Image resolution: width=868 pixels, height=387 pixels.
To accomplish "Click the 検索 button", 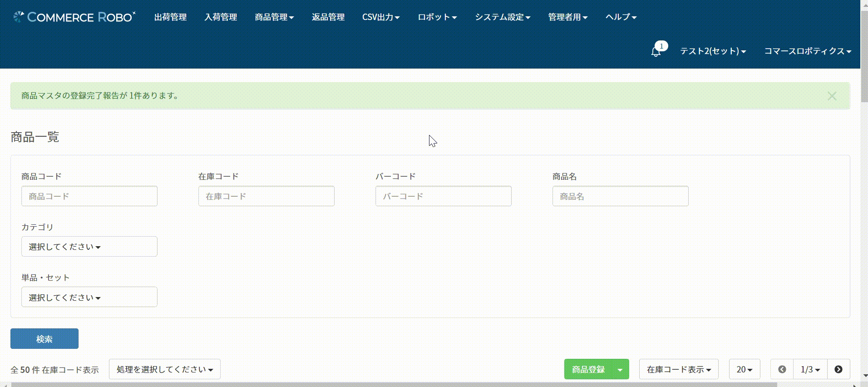I will tap(44, 339).
